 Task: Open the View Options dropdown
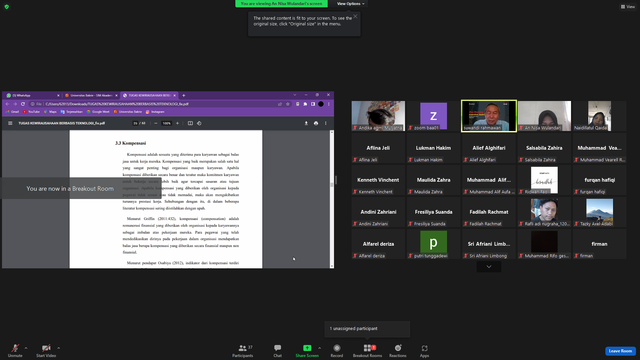[x=351, y=4]
